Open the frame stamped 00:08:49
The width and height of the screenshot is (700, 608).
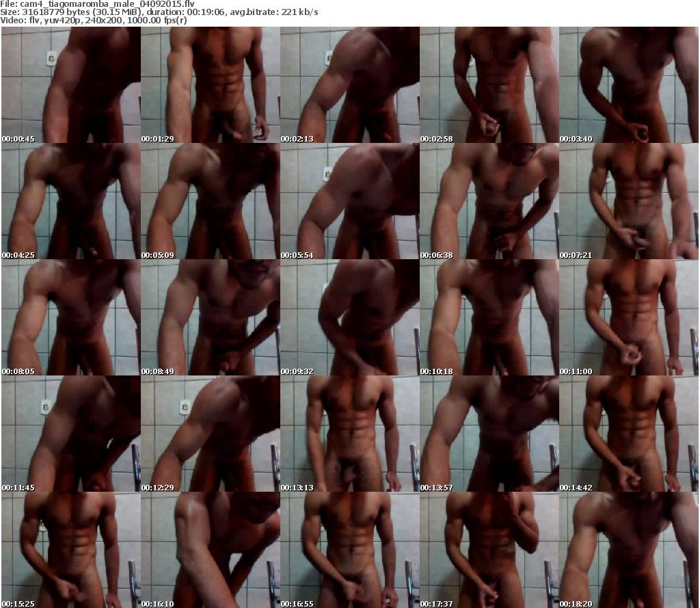211,317
